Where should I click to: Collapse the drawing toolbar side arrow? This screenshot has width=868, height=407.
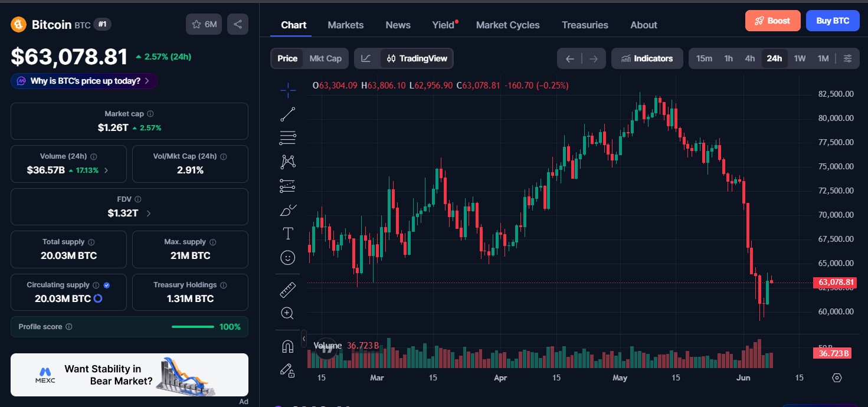click(304, 339)
